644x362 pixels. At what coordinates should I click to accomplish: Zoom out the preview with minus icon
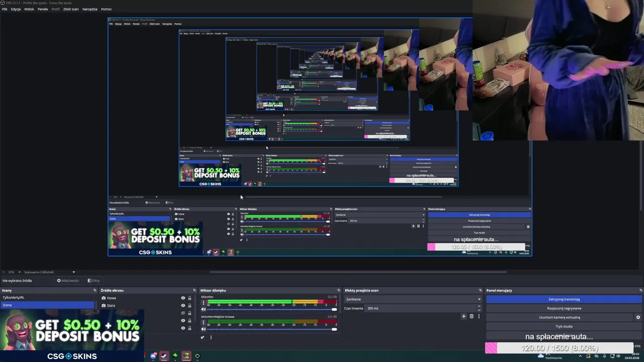point(4,272)
